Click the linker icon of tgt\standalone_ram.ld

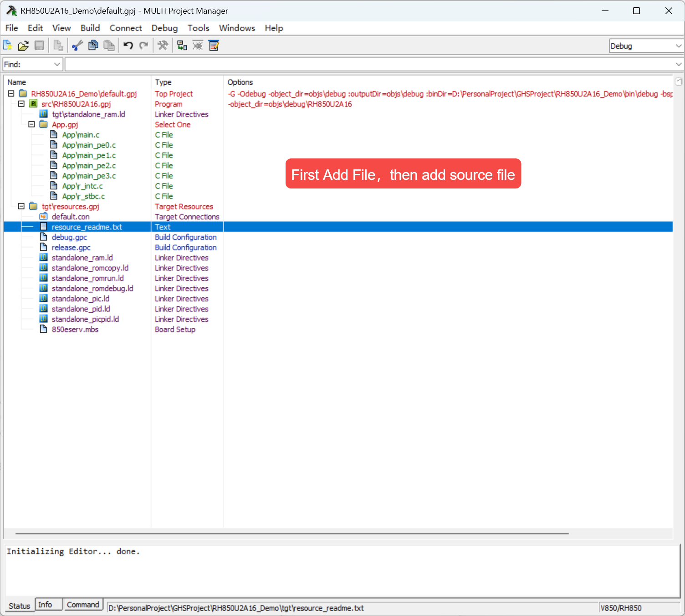click(x=44, y=114)
